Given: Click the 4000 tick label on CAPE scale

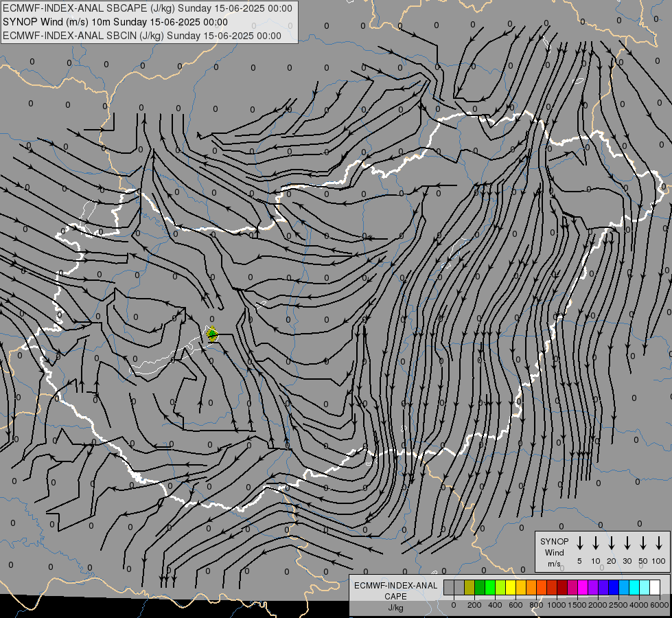Looking at the screenshot, I should click(638, 605).
